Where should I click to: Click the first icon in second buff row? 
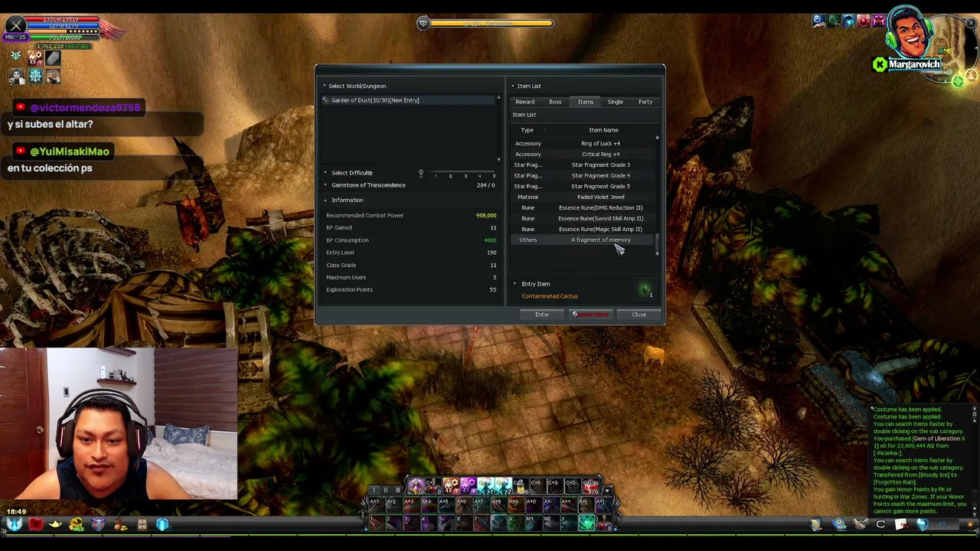(x=16, y=76)
